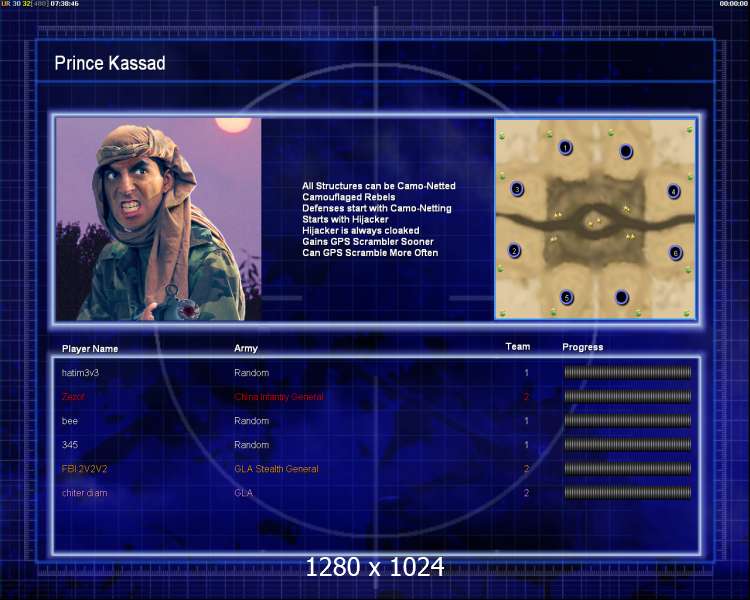Image resolution: width=750 pixels, height=600 pixels.
Task: Click start position marker 2 on the map
Action: [x=514, y=250]
